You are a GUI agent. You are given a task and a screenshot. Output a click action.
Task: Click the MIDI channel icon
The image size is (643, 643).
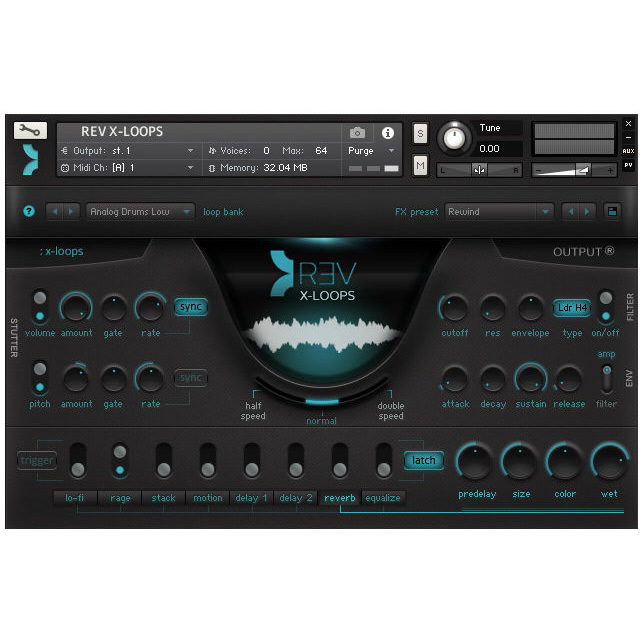(x=65, y=168)
